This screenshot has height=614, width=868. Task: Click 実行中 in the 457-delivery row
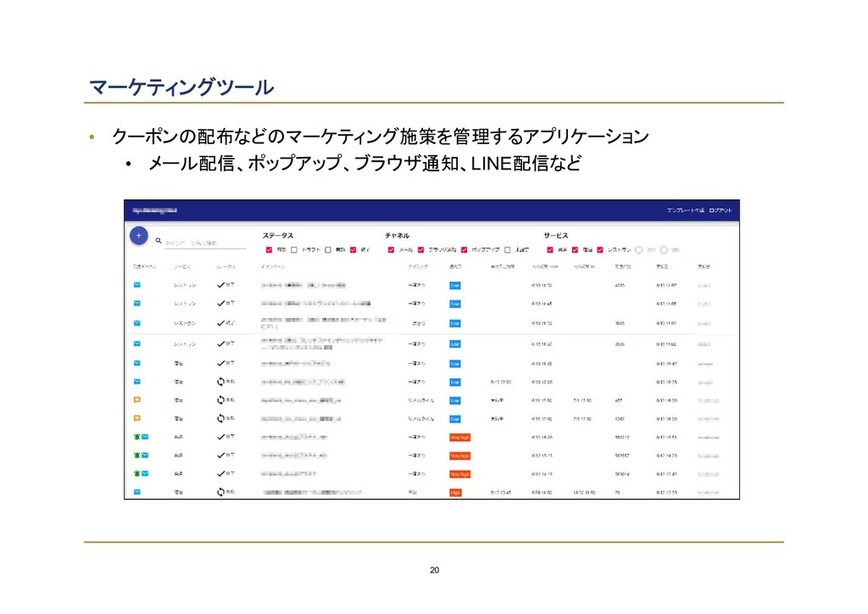[x=497, y=400]
